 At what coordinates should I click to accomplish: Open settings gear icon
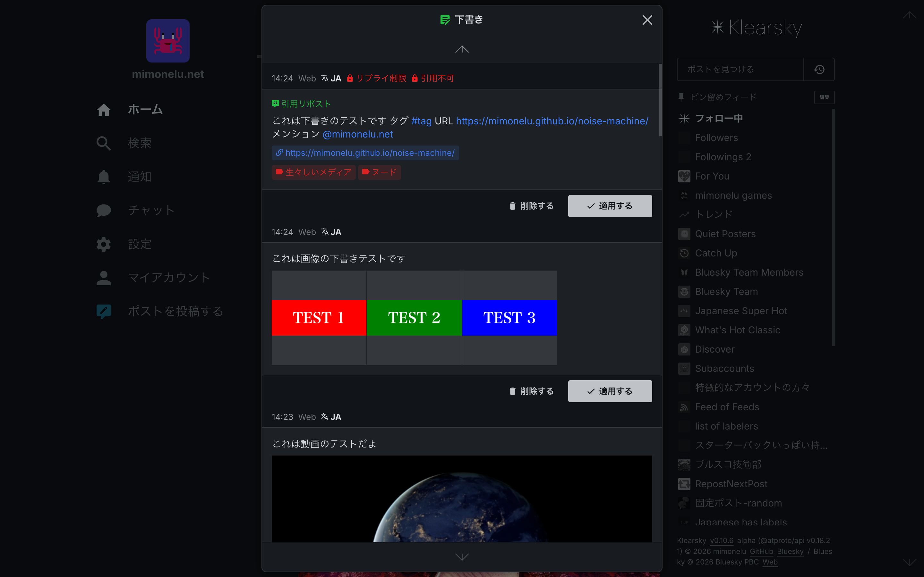click(x=104, y=244)
